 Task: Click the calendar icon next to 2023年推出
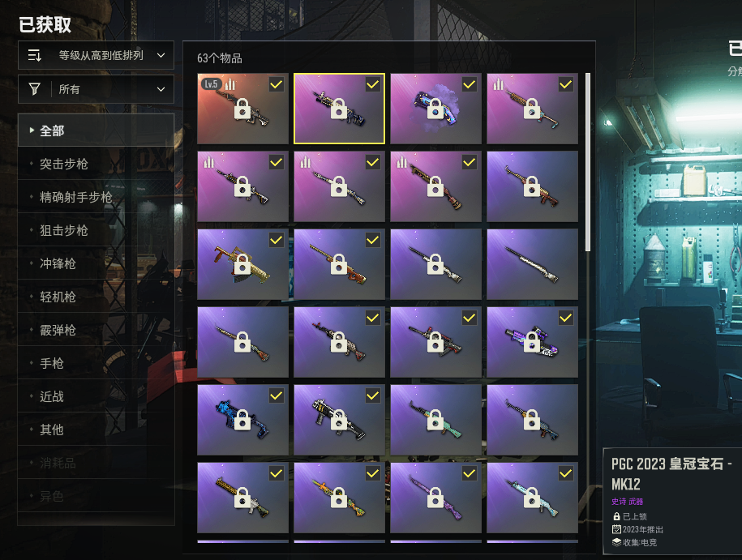coord(616,529)
